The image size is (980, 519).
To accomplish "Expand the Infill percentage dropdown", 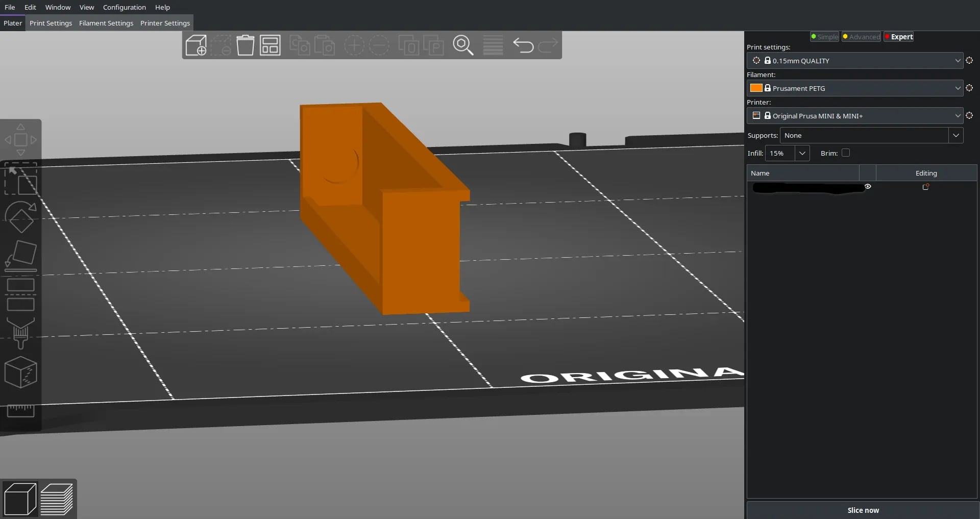I will (x=802, y=153).
